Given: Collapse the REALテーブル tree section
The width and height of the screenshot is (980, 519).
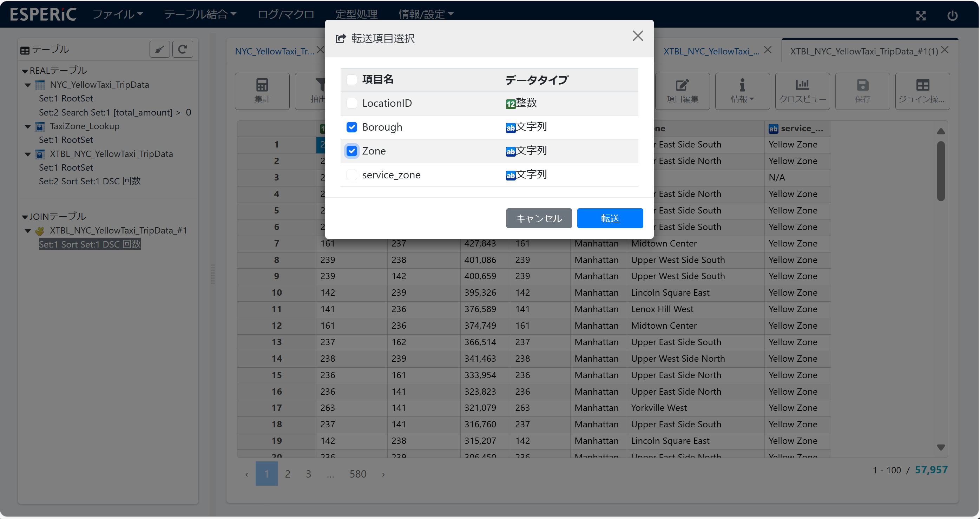Looking at the screenshot, I should coord(25,71).
